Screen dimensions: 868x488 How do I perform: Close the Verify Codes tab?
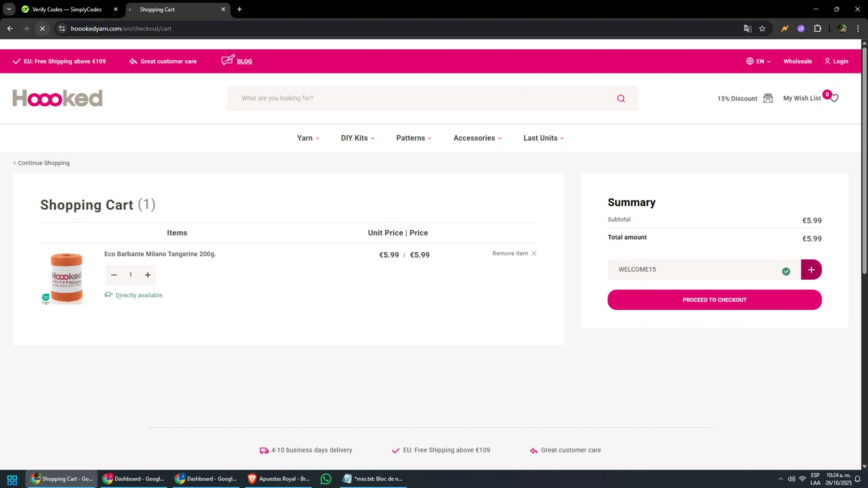pos(116,9)
